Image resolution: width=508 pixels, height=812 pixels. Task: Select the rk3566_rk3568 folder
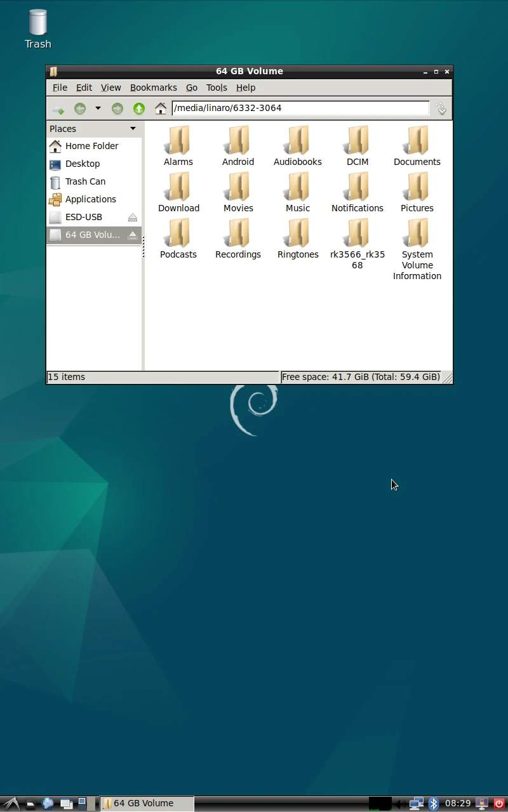click(358, 244)
